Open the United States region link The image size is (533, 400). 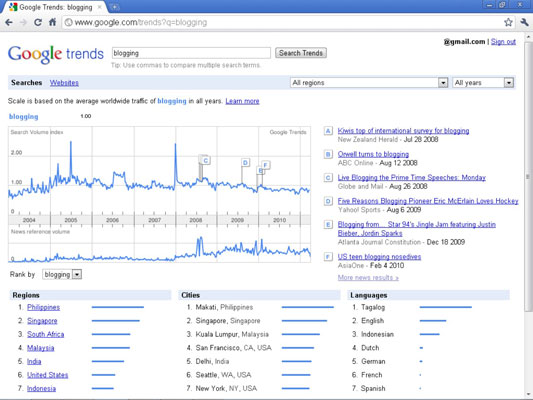coord(48,375)
